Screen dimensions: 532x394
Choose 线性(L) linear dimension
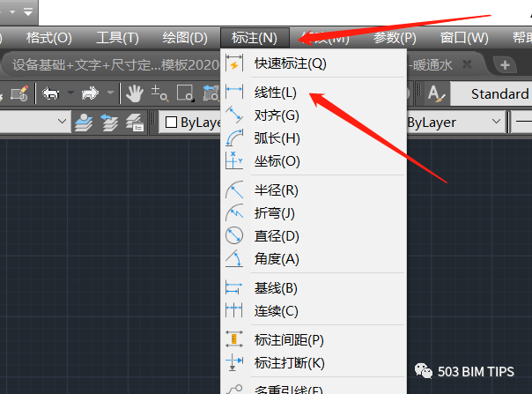(x=314, y=93)
